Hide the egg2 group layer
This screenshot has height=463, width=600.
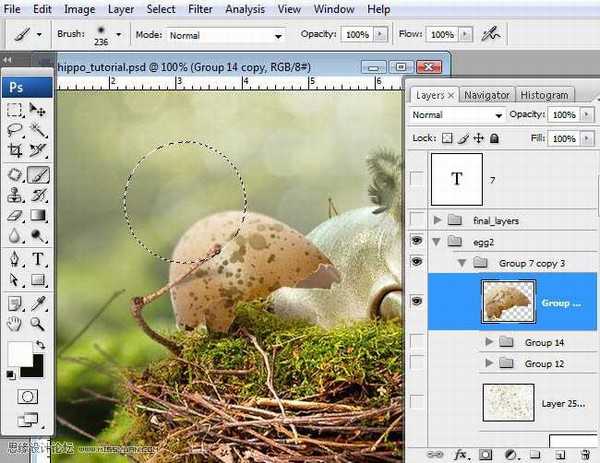click(416, 241)
